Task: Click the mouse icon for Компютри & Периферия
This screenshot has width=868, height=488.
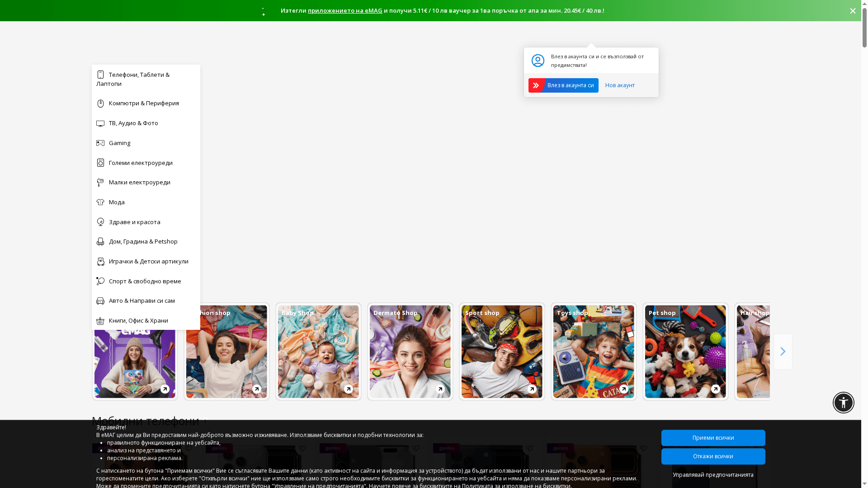Action: (x=100, y=103)
